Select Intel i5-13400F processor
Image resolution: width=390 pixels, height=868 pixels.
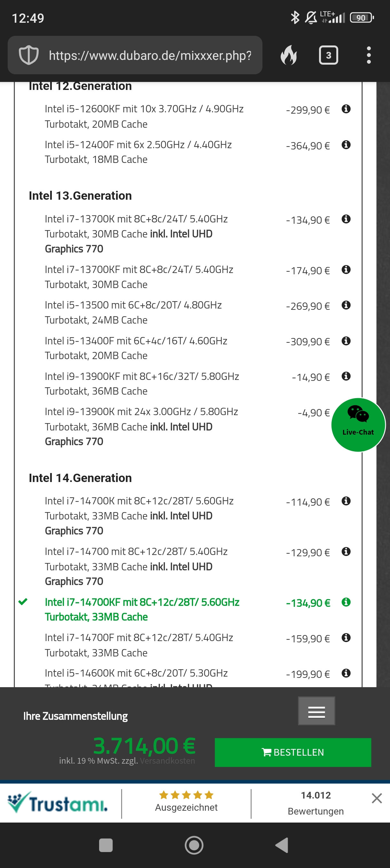coord(136,348)
